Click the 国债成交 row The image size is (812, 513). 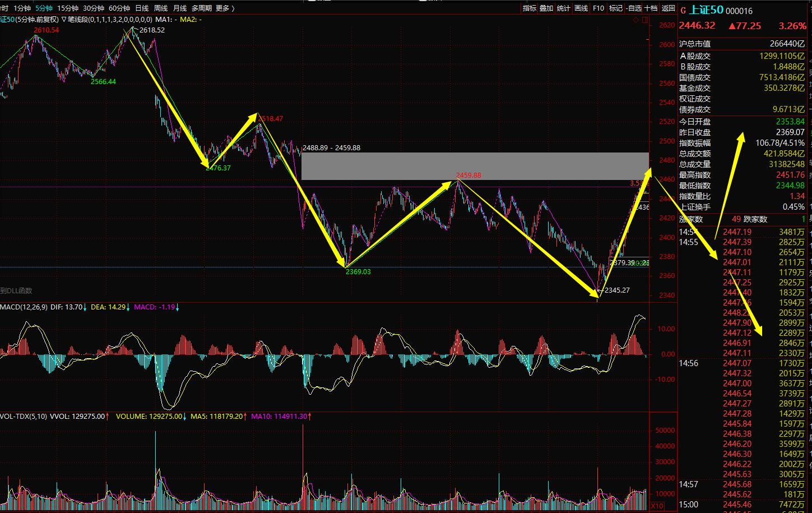[742, 77]
